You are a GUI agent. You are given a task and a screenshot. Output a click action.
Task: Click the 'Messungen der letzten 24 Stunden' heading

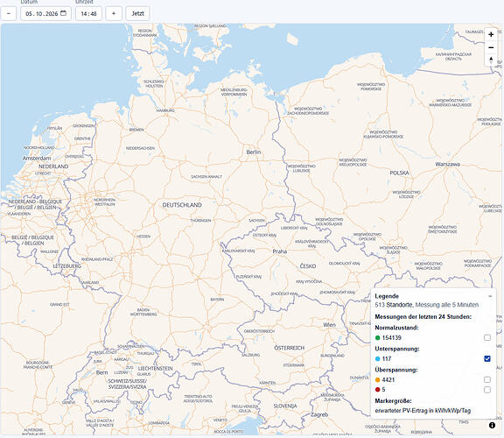pos(423,316)
